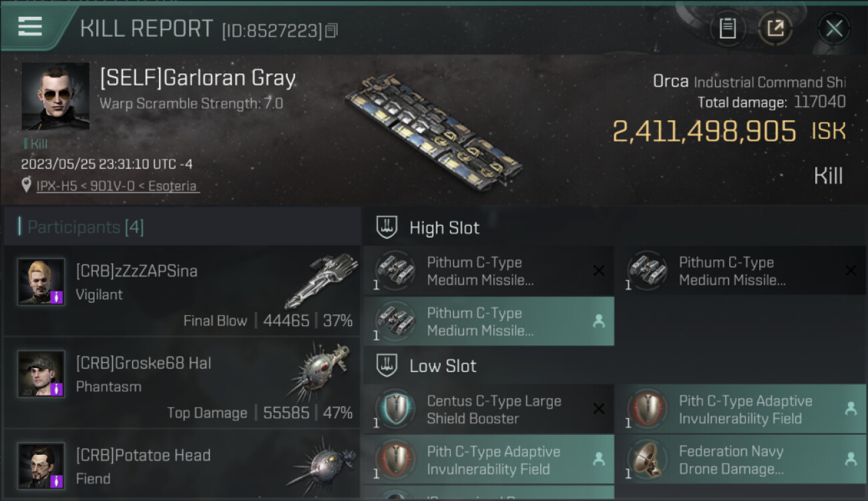This screenshot has width=868, height=501.
Task: Close the kill report window
Action: [x=834, y=29]
